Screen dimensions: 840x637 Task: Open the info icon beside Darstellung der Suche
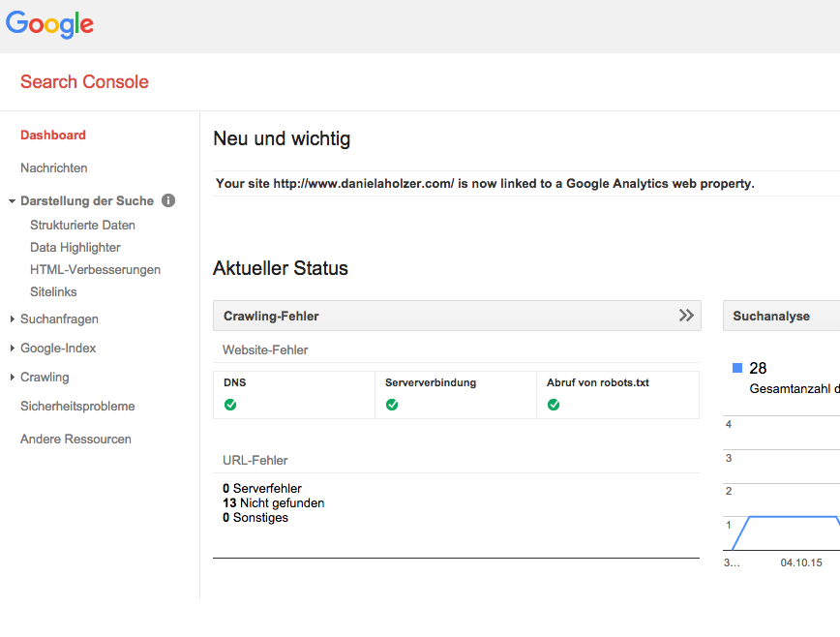pyautogui.click(x=168, y=200)
